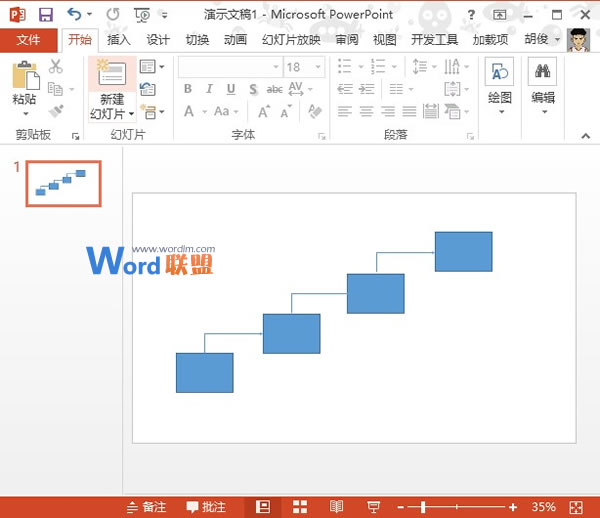Switch to the 幻灯片放映 (Slide Show) tab
Image resolution: width=600 pixels, height=518 pixels.
coord(291,39)
